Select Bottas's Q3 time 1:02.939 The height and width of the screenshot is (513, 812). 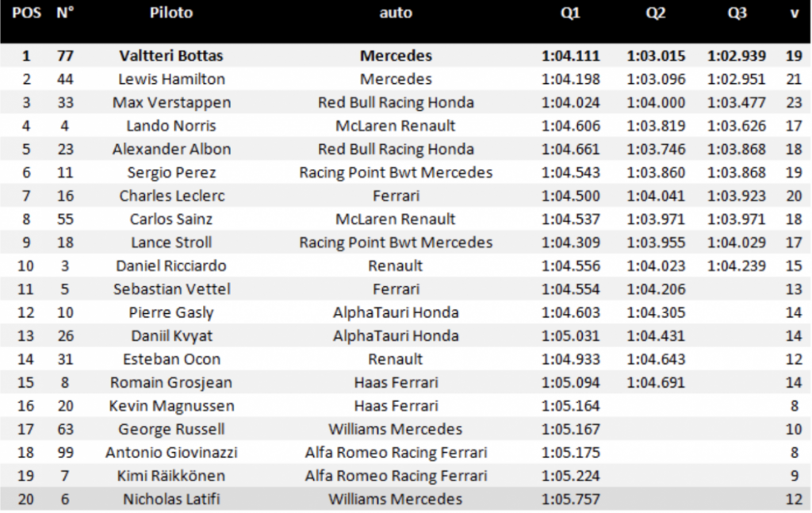tap(737, 56)
